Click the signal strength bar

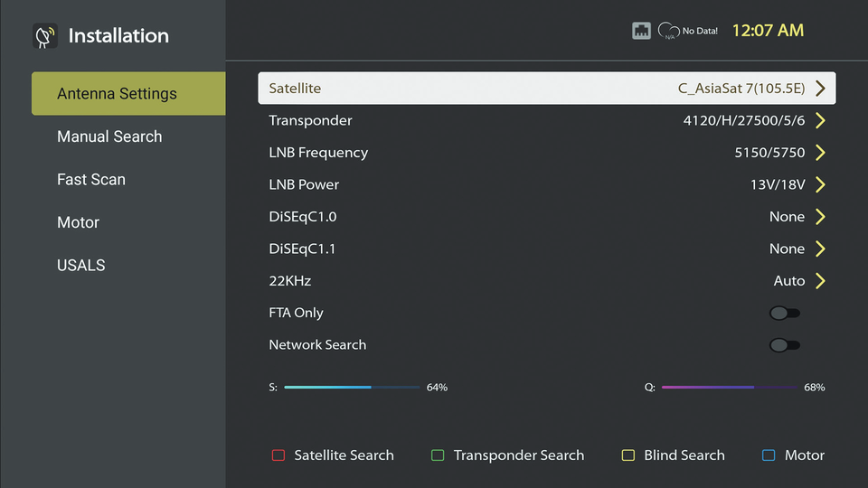tap(352, 388)
